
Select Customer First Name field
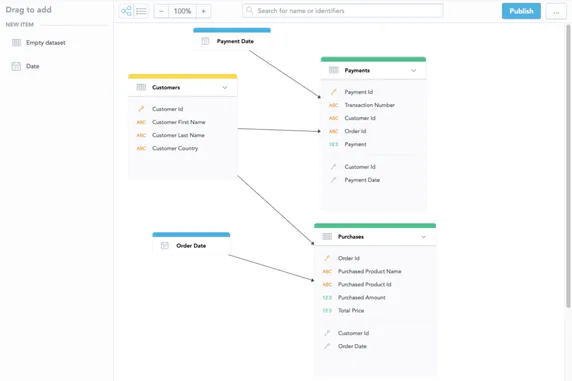coord(179,122)
